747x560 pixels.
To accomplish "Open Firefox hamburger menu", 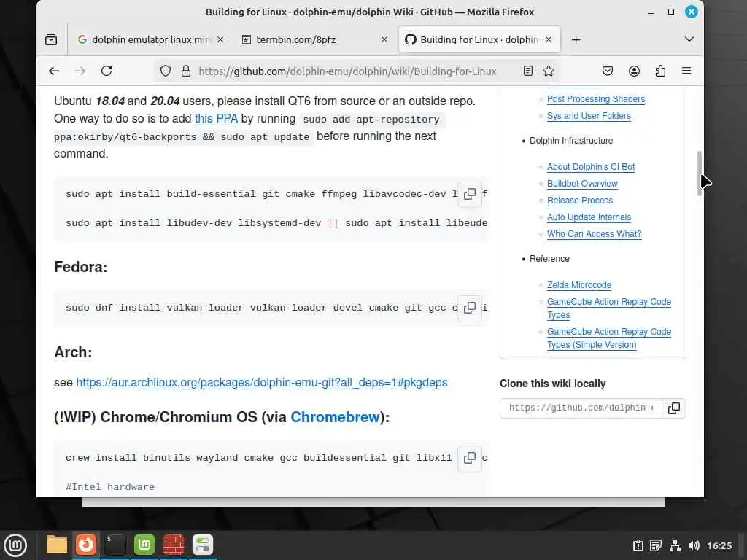I will (686, 71).
